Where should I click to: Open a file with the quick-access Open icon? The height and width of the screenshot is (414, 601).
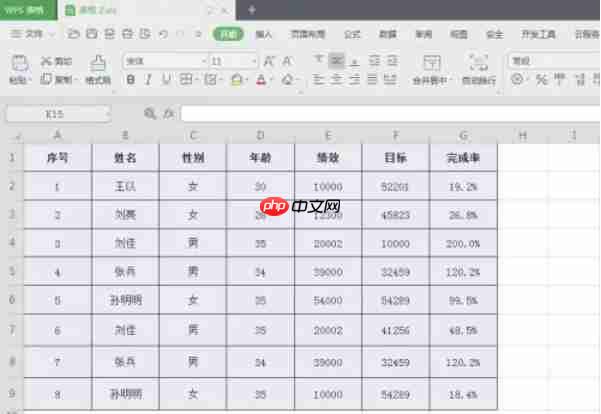(73, 34)
